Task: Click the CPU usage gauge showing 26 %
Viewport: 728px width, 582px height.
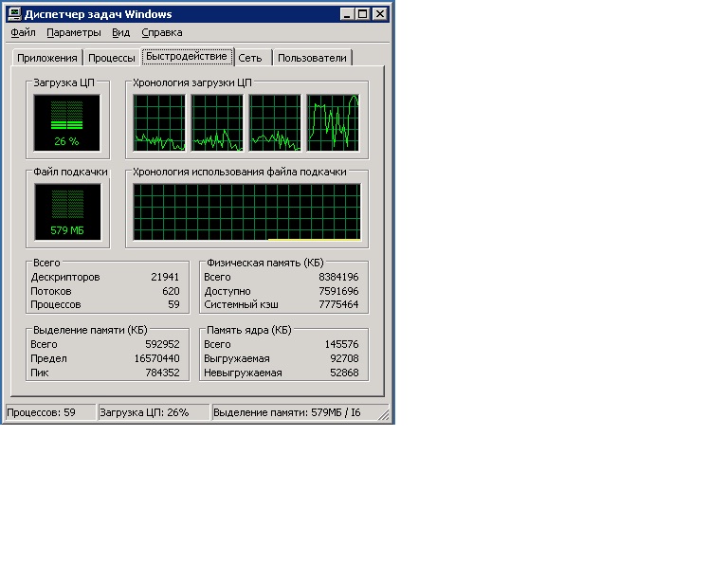Action: tap(67, 123)
